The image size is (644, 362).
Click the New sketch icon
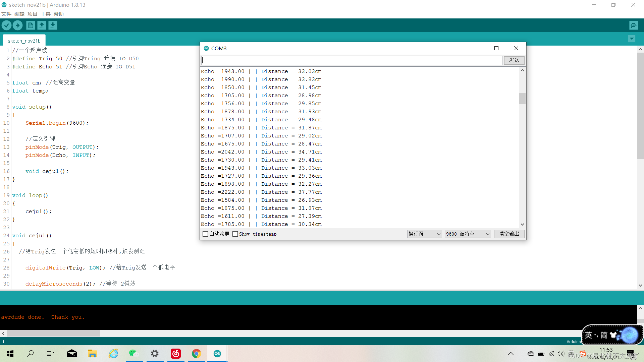[31, 25]
